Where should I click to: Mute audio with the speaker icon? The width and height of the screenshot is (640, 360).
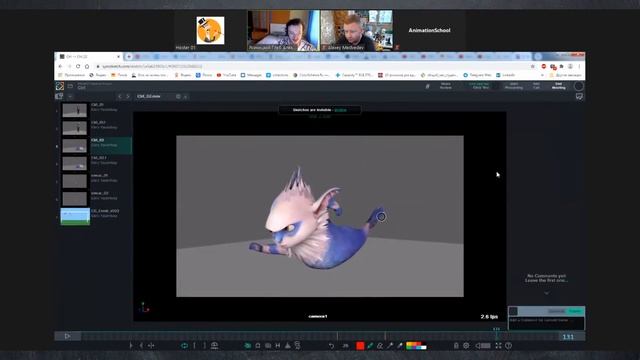478,346
